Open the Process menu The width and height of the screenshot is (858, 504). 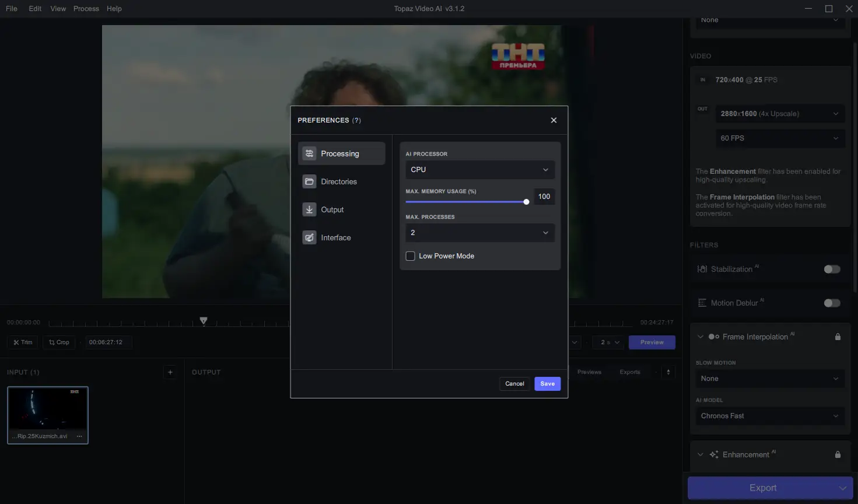86,9
